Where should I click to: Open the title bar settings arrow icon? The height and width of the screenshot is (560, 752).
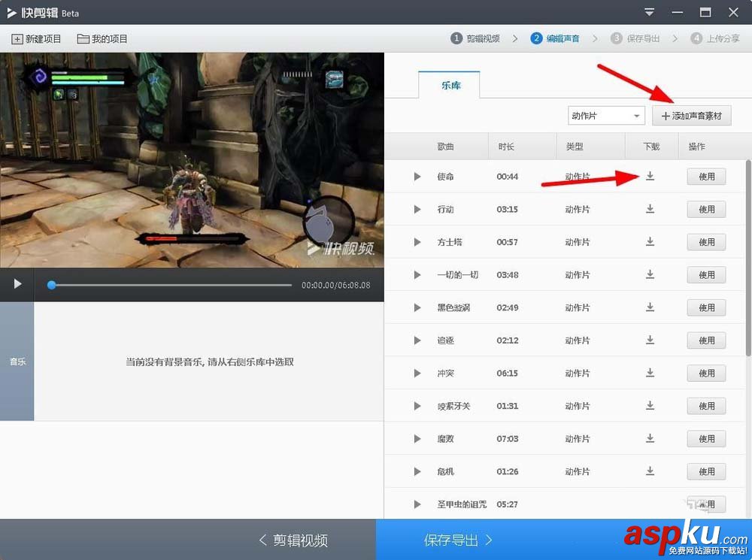coord(648,12)
